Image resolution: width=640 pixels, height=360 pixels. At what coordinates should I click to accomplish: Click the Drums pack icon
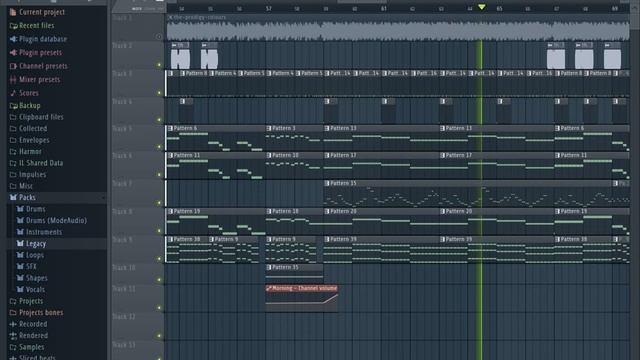point(20,209)
